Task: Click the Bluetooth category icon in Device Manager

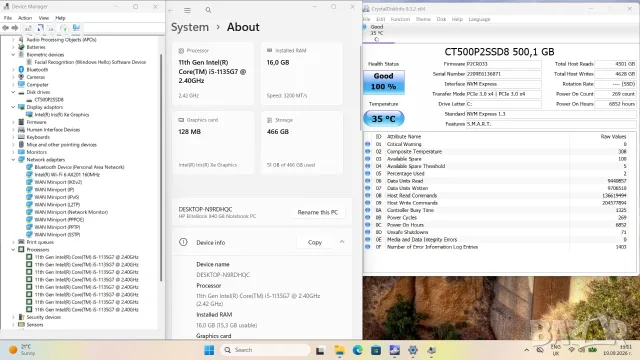Action: click(21, 69)
